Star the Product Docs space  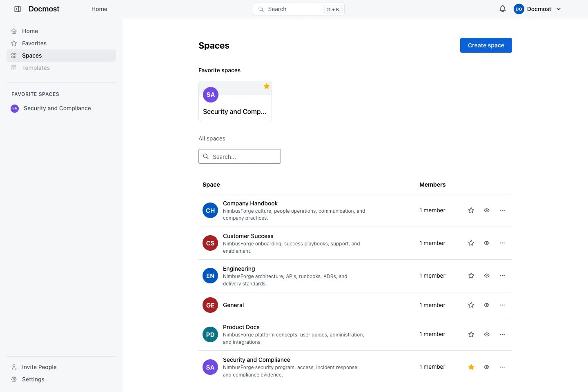coord(471,334)
